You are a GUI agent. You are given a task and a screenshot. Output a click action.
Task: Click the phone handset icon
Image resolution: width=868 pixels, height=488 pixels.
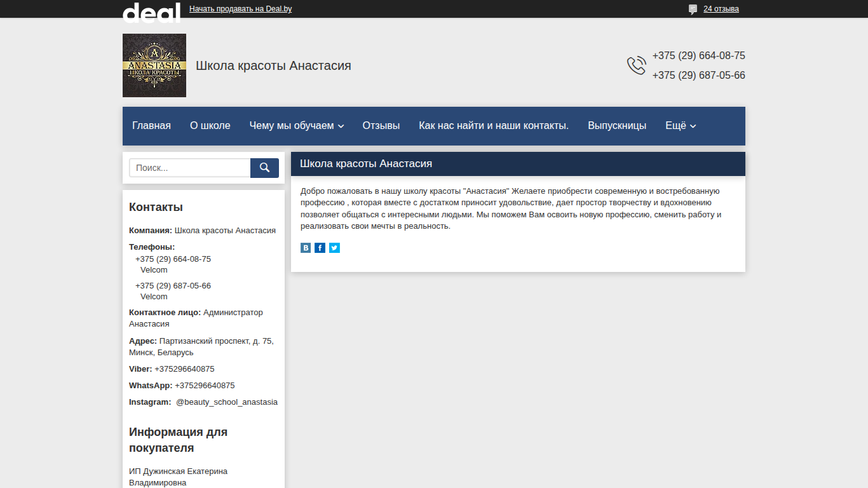tap(637, 65)
